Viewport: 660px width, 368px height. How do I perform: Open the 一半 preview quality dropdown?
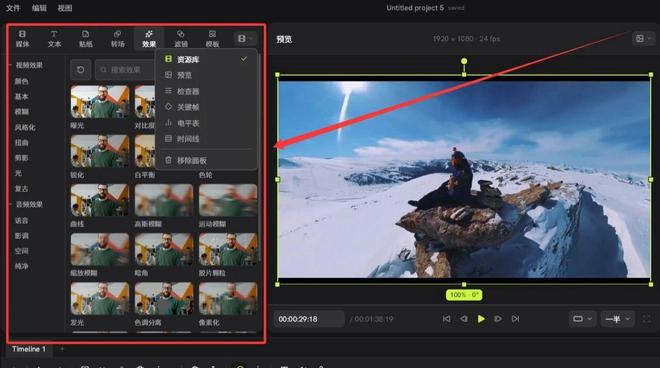point(617,319)
